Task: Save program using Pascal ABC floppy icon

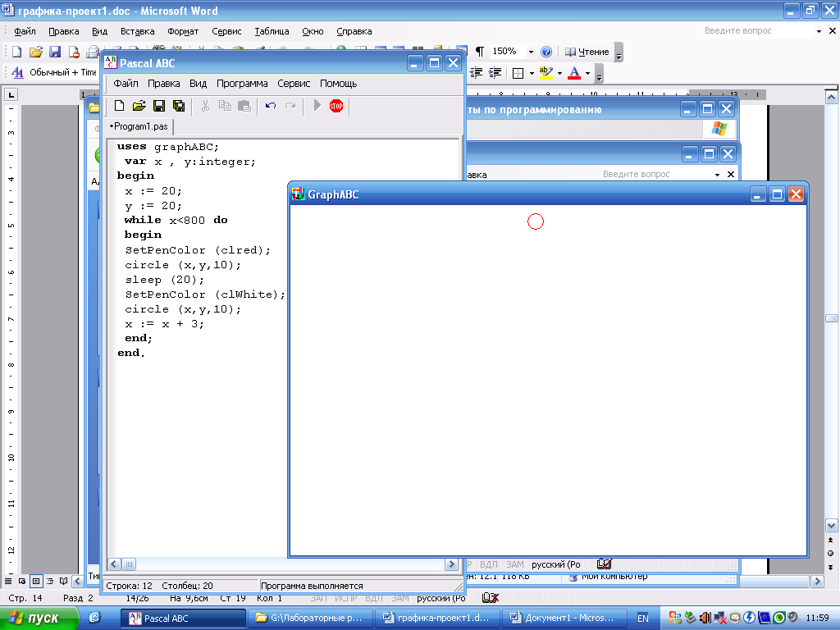Action: 159,106
